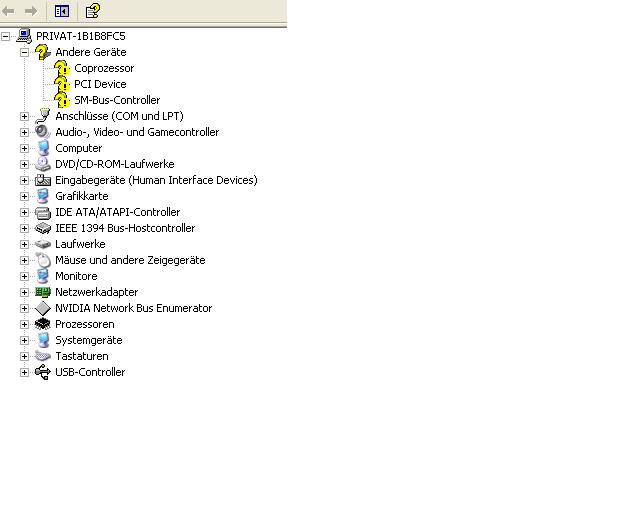Collapse the PRIVAT-1B1B8FC5 root node

tap(6, 36)
